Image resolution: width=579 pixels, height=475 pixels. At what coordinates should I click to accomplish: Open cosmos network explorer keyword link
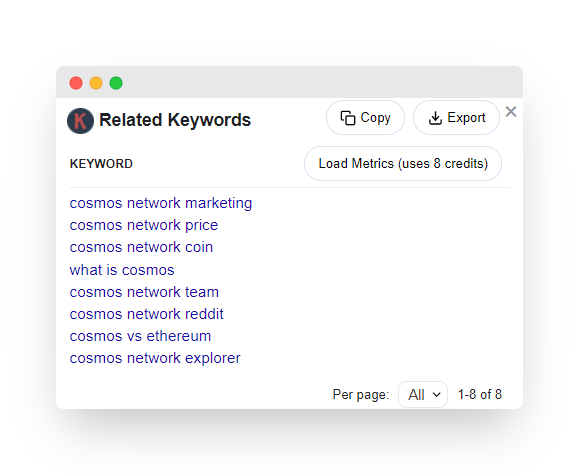coord(155,358)
